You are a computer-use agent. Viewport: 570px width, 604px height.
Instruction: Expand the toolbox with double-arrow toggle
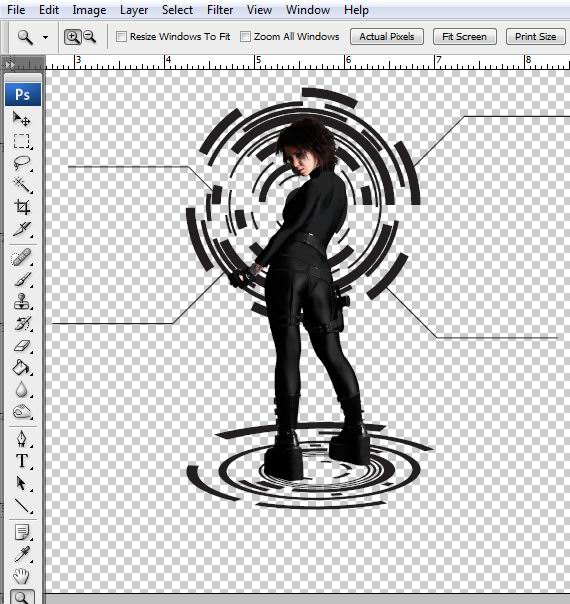[10, 65]
